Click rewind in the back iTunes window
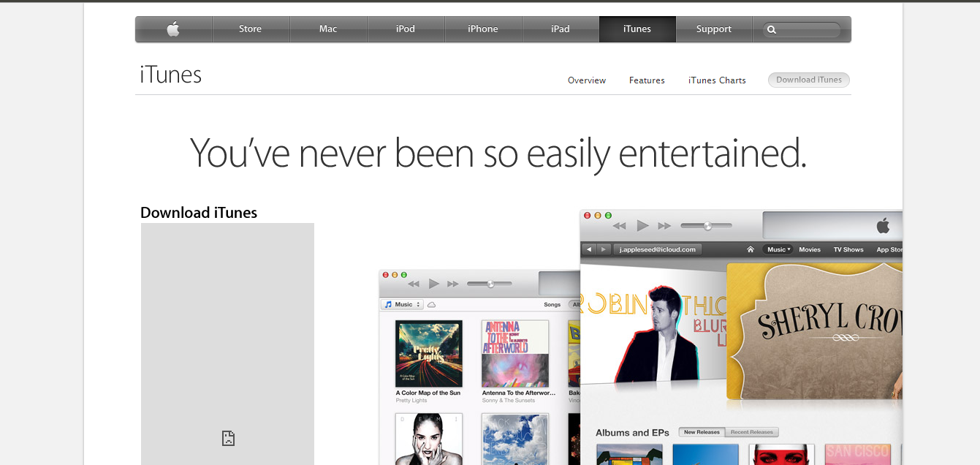 point(413,284)
